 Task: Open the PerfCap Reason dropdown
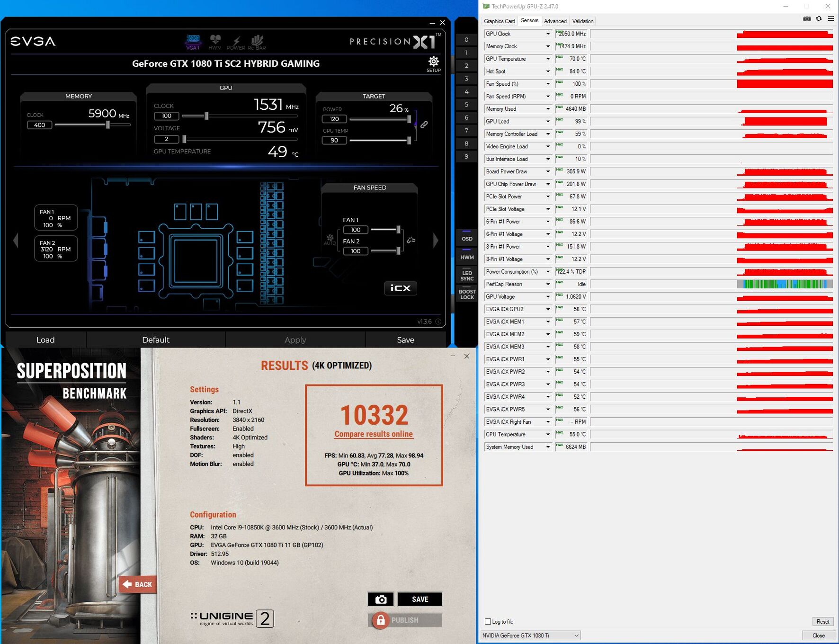point(548,284)
